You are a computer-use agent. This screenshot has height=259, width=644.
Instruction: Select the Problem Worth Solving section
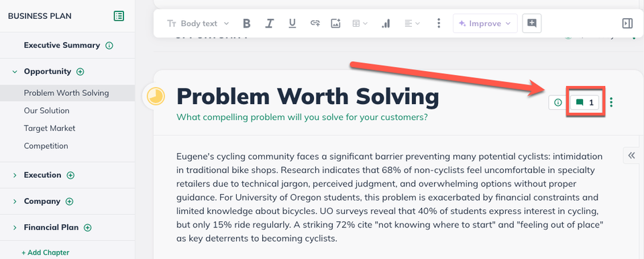pos(67,93)
